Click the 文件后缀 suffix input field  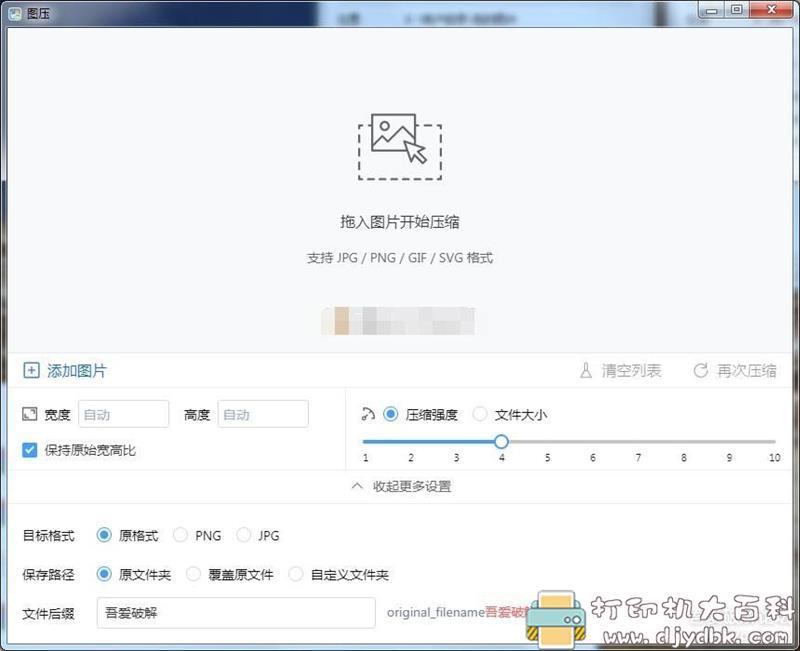click(x=236, y=613)
